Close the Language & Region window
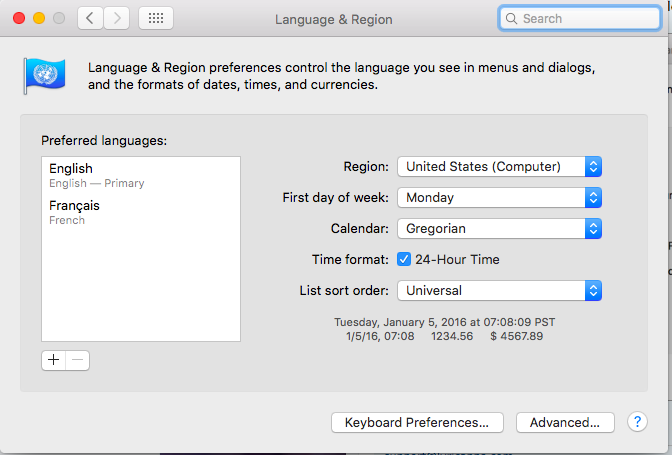Screen dimensions: 672x455 (x=19, y=18)
